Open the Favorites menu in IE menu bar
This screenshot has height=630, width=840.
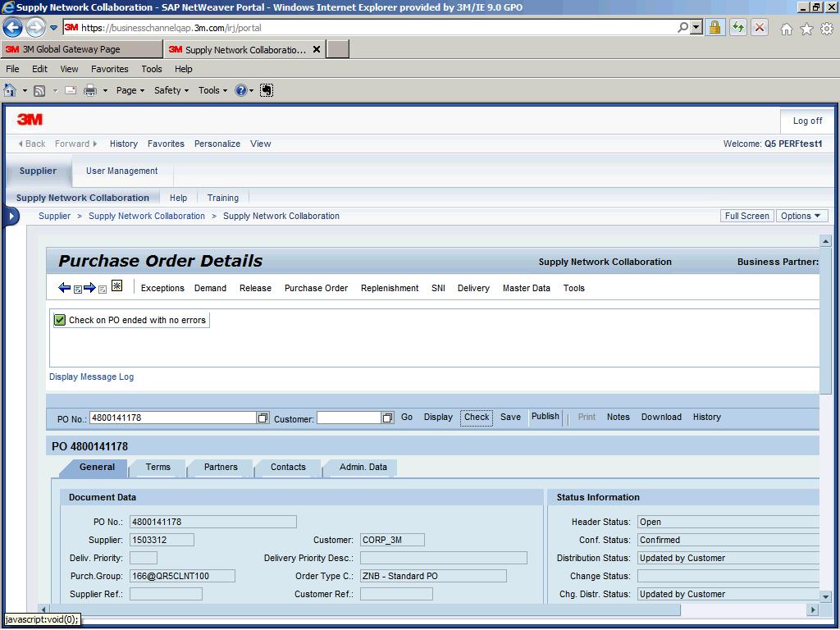pyautogui.click(x=109, y=69)
